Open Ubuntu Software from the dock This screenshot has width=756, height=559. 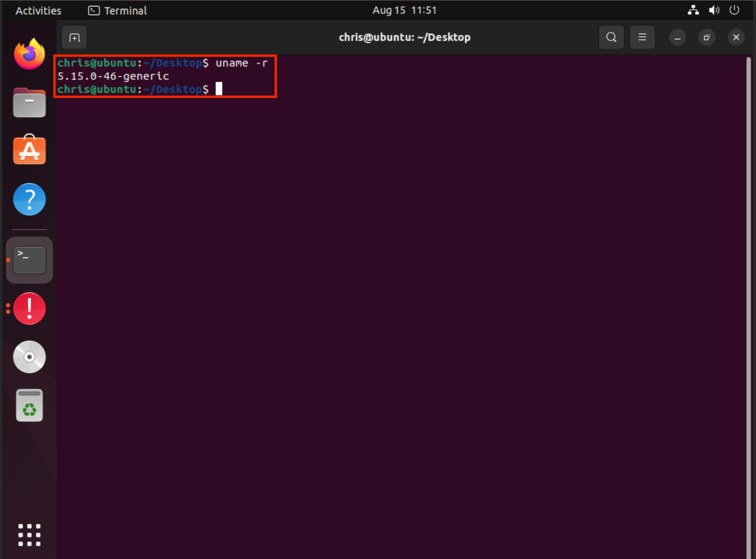[x=30, y=150]
